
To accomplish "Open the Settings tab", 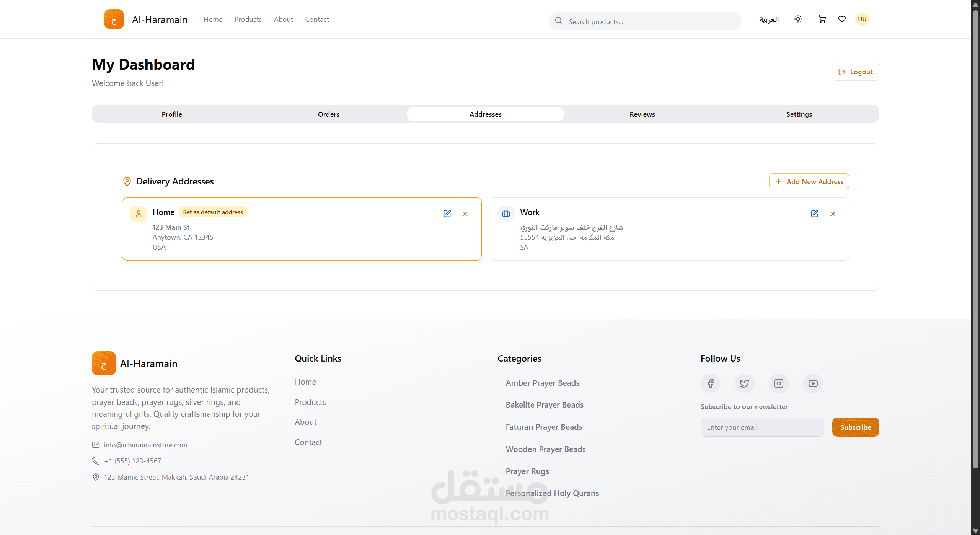I will pos(799,114).
